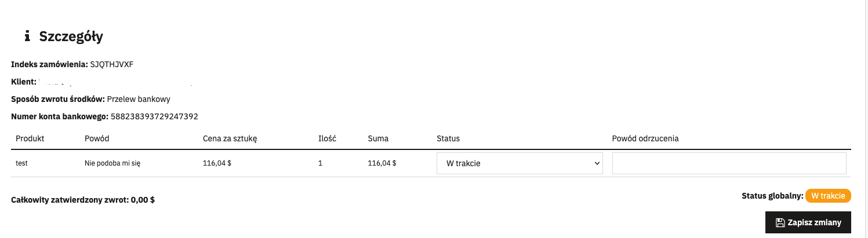
Task: Select the test product row cell
Action: (x=22, y=163)
